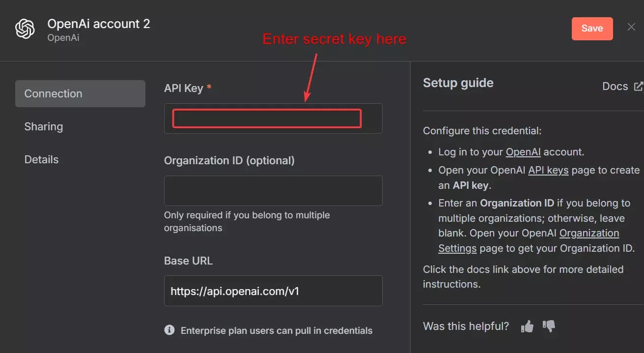This screenshot has width=644, height=353.
Task: Open Docs via the external link icon
Action: tap(639, 86)
